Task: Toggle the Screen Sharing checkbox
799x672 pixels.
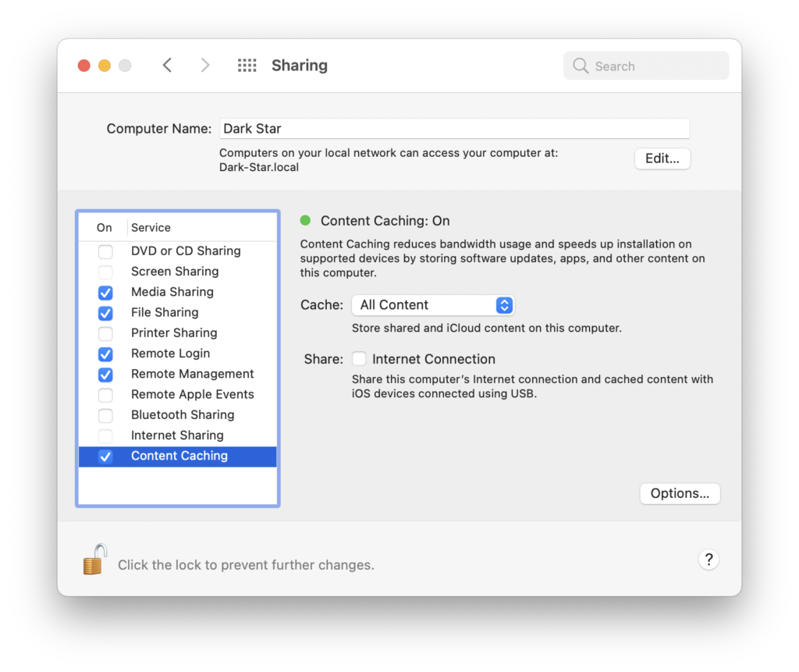Action: pos(105,272)
